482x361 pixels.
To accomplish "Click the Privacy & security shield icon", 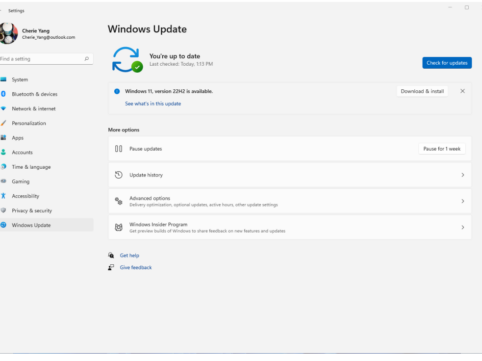I will [3, 210].
